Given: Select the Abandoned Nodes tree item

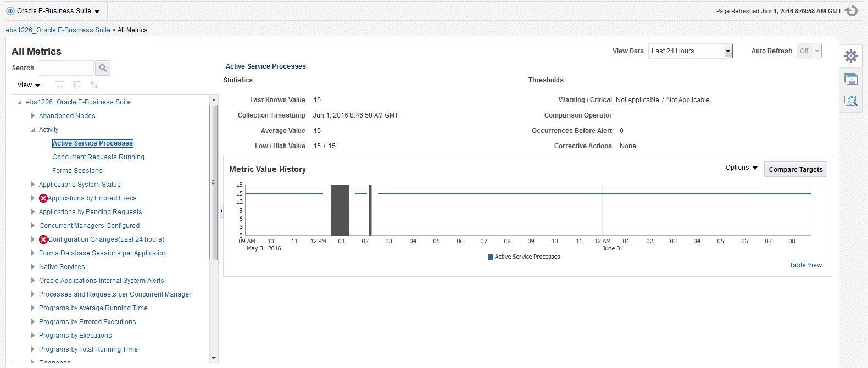Looking at the screenshot, I should click(67, 116).
